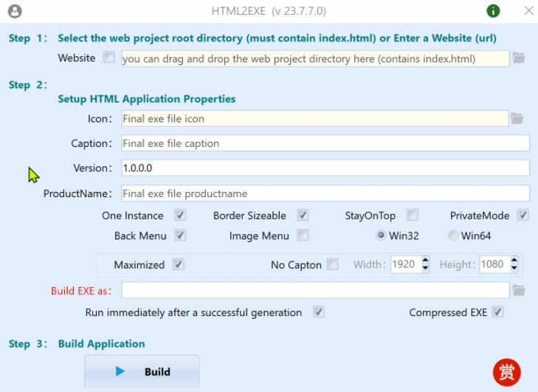The width and height of the screenshot is (538, 392).
Task: Focus the Height field showing 1080
Action: [x=494, y=264]
